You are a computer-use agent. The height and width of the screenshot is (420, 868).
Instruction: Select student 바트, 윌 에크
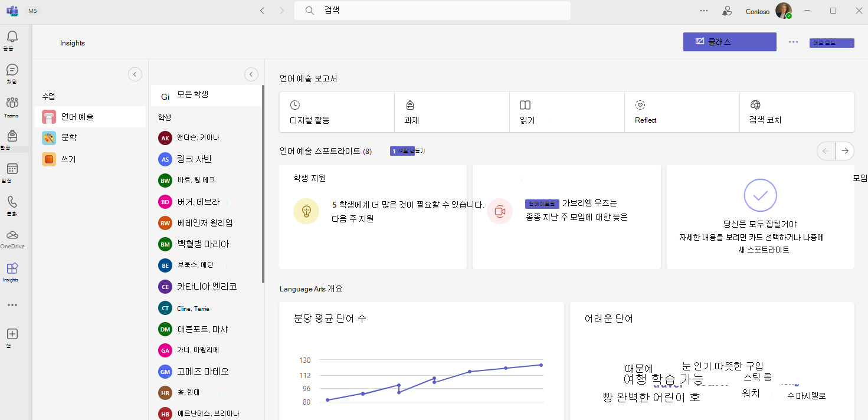coord(206,180)
